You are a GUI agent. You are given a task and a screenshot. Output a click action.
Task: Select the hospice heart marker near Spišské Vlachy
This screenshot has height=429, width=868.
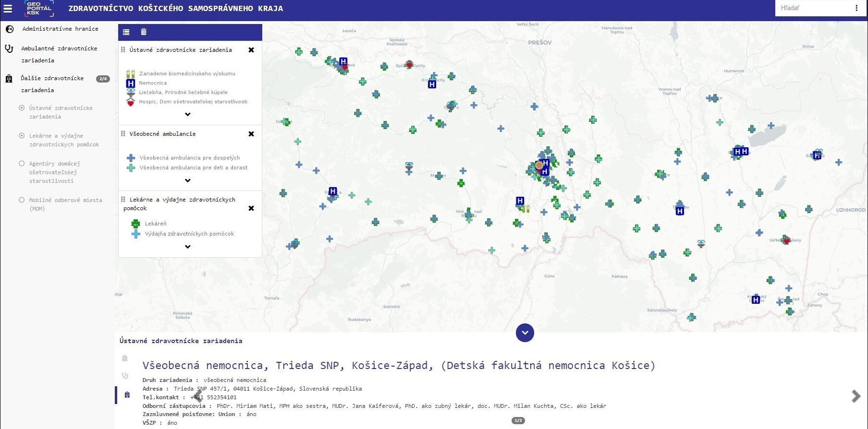(409, 65)
